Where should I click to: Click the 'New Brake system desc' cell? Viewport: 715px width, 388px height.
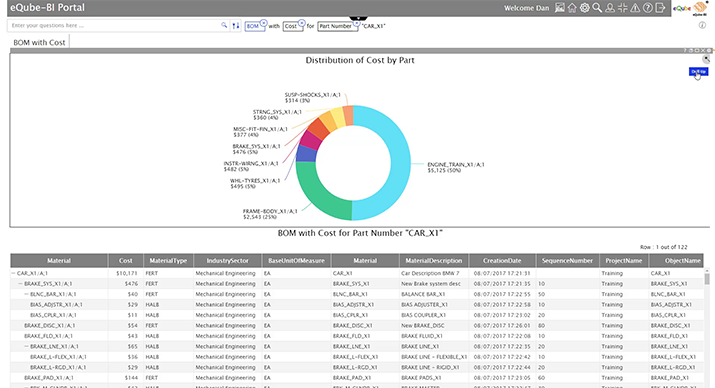pyautogui.click(x=434, y=284)
